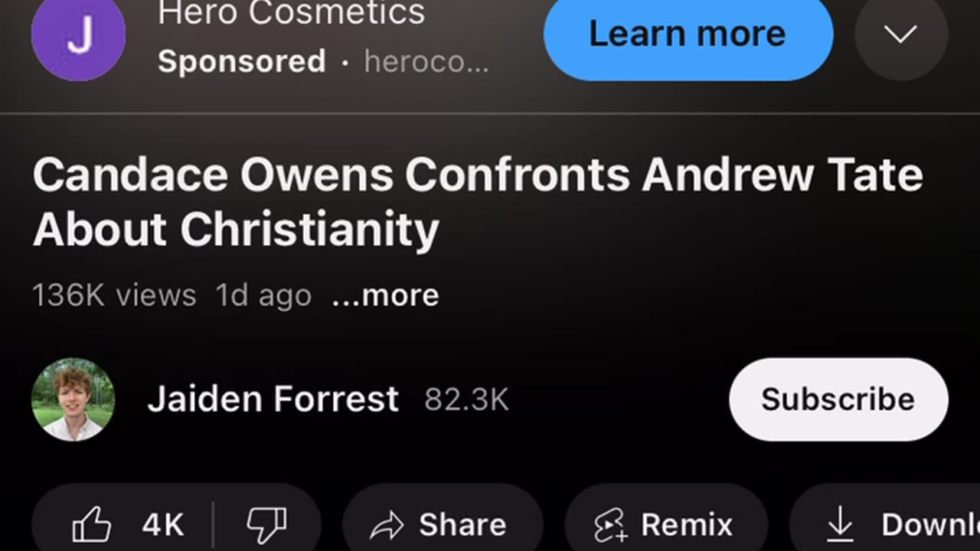Screen dimensions: 980x551
Task: Tap the Remix scissors icon
Action: click(610, 526)
